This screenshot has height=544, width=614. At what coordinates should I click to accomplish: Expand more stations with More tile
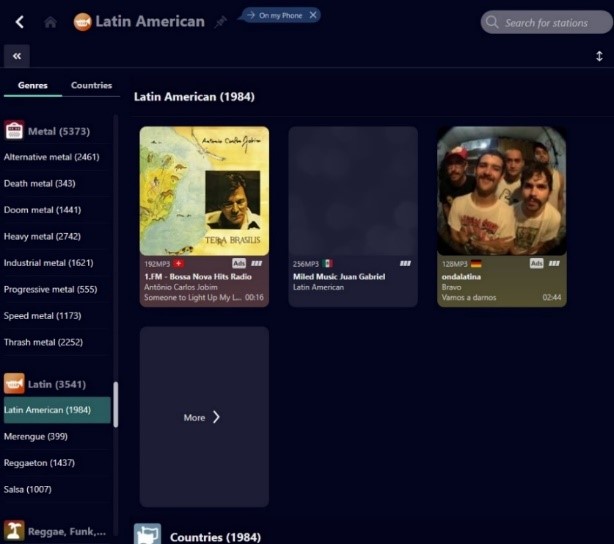[x=203, y=417]
